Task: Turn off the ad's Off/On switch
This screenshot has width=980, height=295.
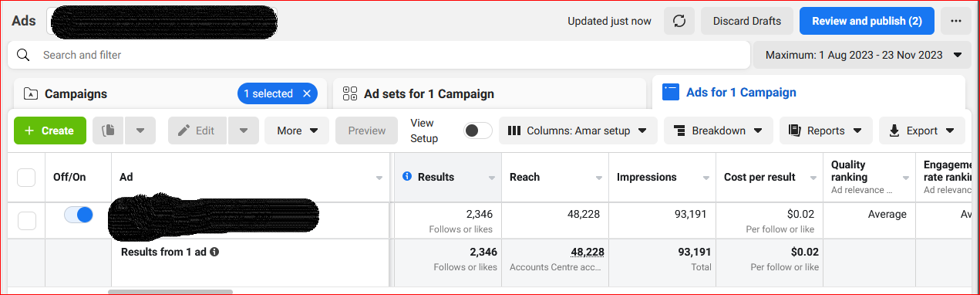Action: point(79,215)
